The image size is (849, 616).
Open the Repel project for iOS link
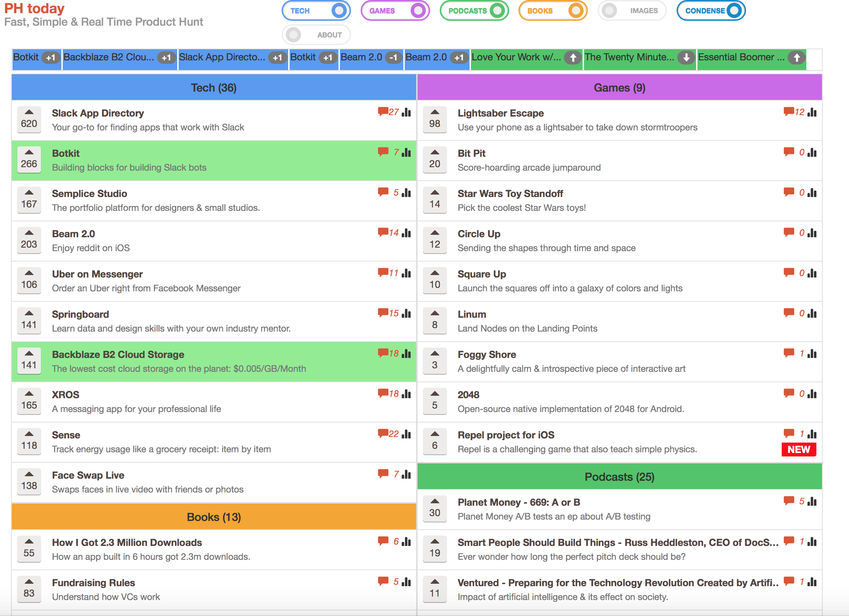(x=506, y=435)
